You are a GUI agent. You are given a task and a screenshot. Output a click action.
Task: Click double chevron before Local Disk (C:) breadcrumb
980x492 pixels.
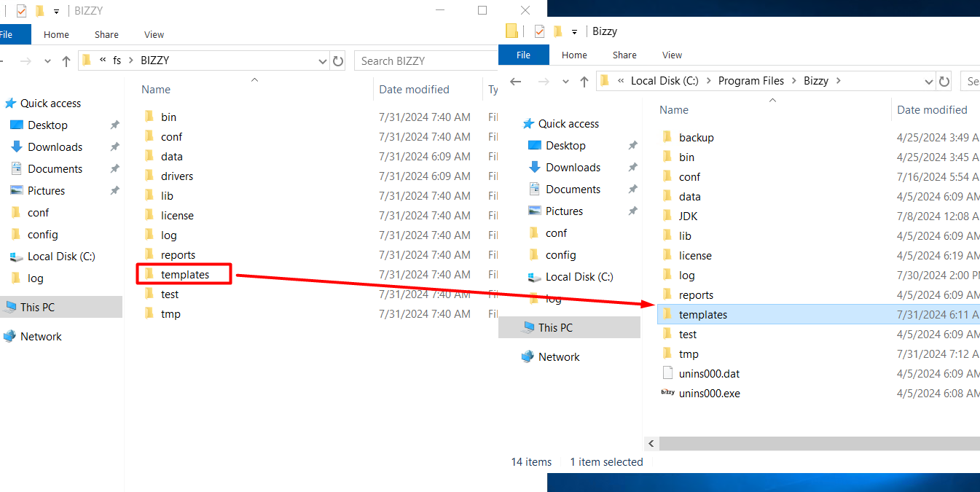pyautogui.click(x=622, y=81)
